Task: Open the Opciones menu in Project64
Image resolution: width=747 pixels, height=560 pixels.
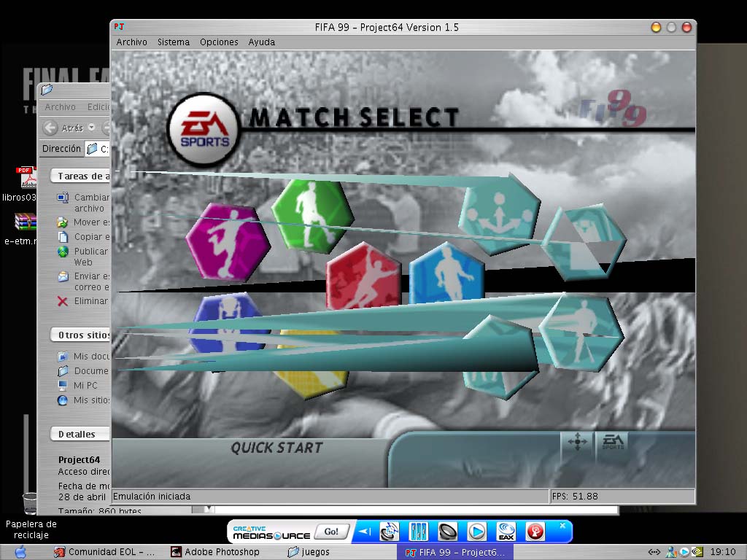Action: (x=219, y=42)
